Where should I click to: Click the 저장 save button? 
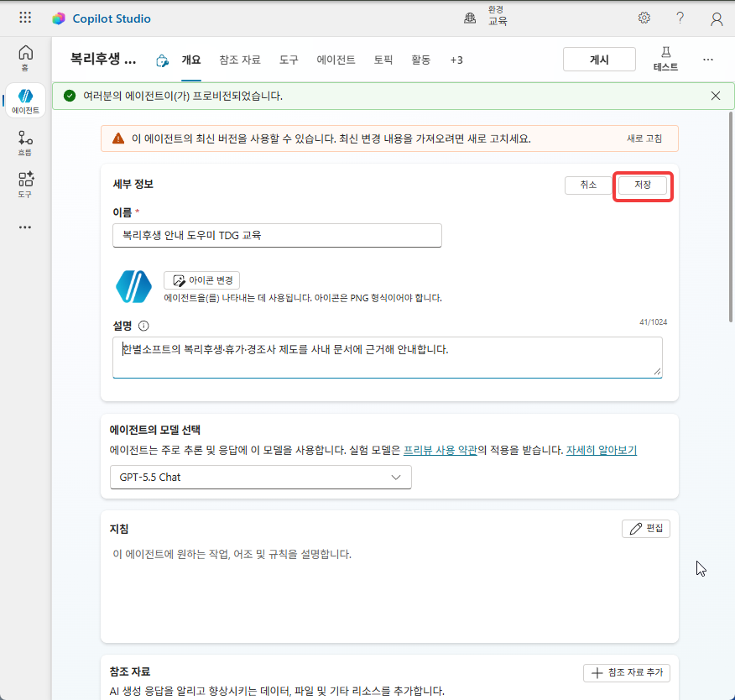642,185
